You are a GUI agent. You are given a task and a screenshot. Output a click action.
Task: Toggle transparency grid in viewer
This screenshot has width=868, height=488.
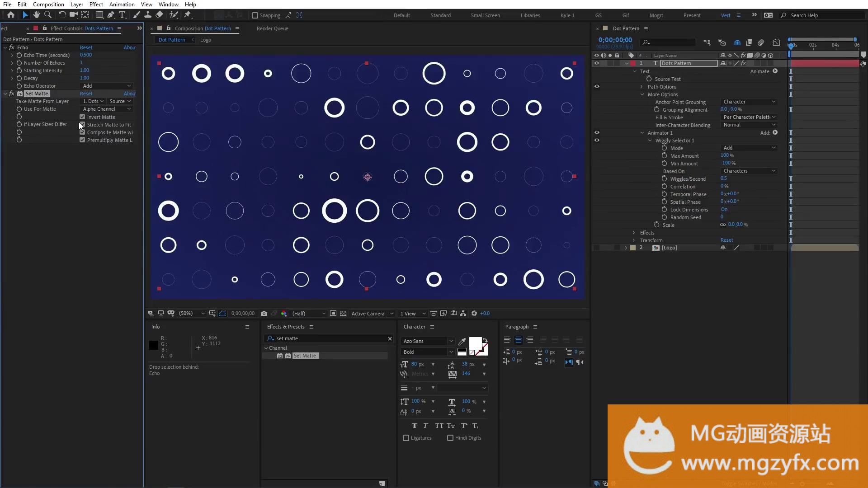343,313
